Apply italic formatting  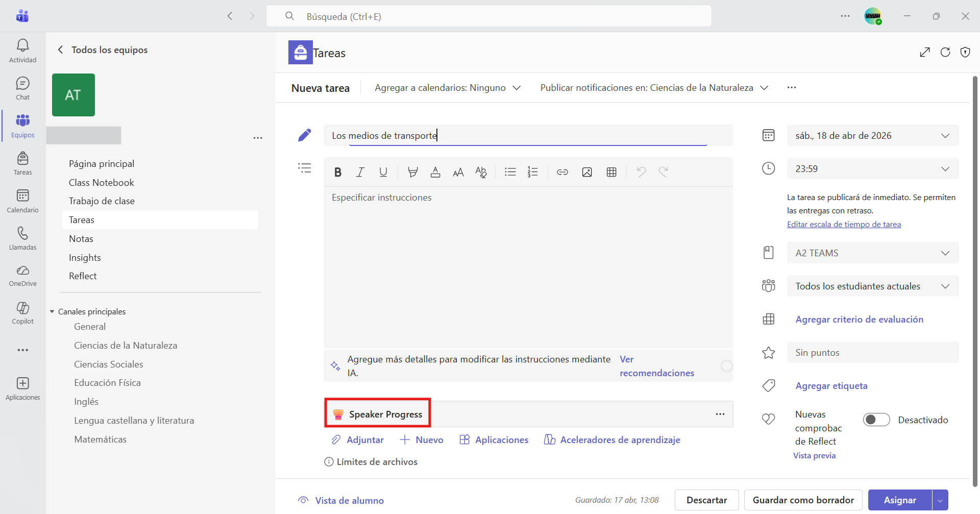[x=360, y=172]
